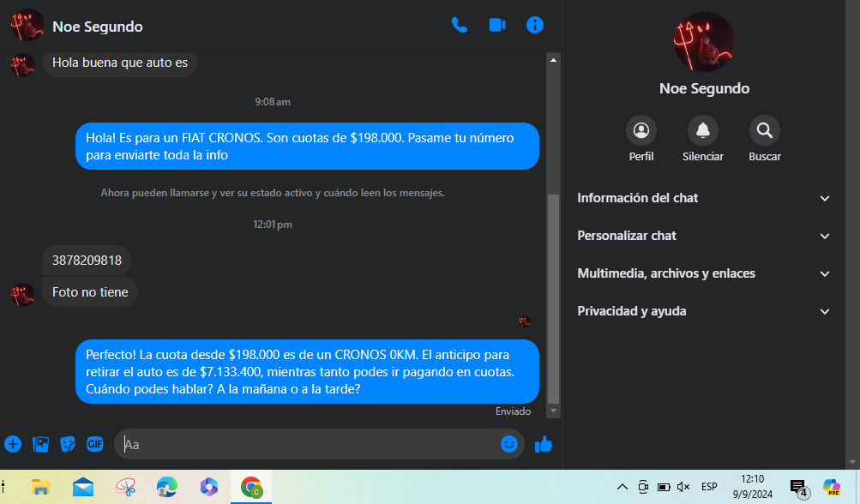The image size is (860, 504).
Task: Attach a file with the image icon
Action: 40,444
